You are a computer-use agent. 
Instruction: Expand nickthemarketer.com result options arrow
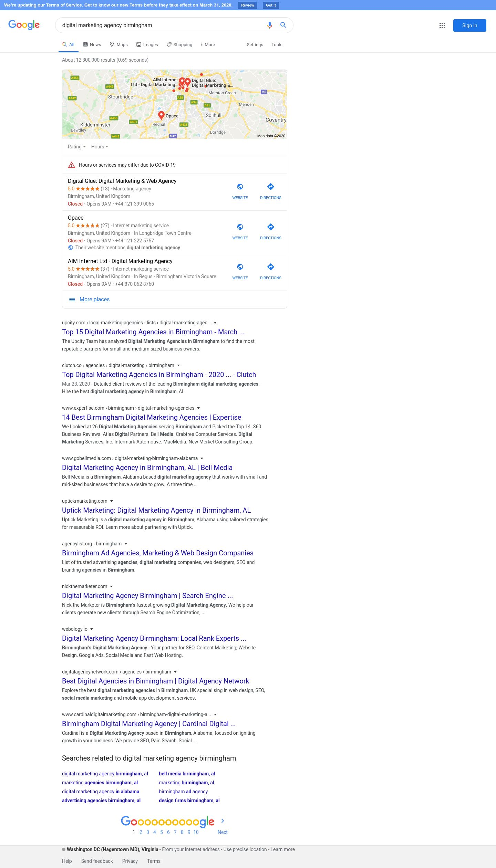[111, 587]
